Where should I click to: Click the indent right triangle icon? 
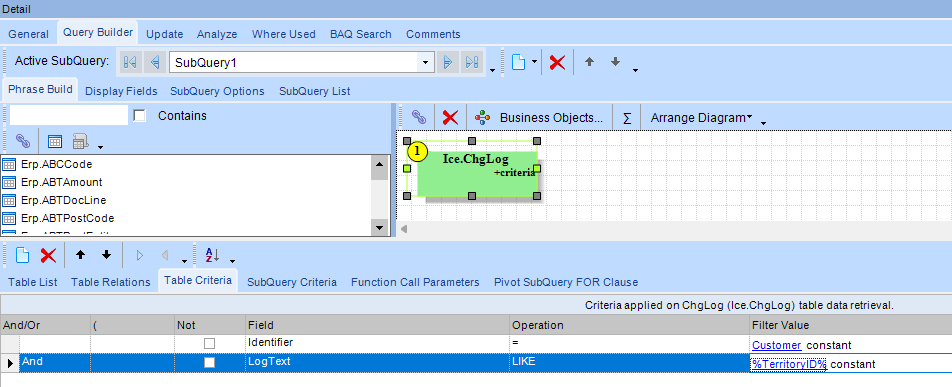139,255
